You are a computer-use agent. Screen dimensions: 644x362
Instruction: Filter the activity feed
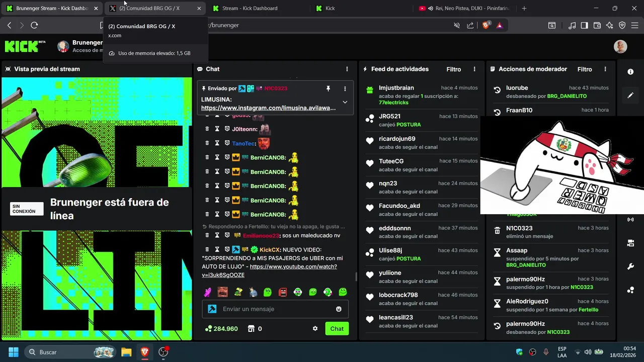coord(453,69)
